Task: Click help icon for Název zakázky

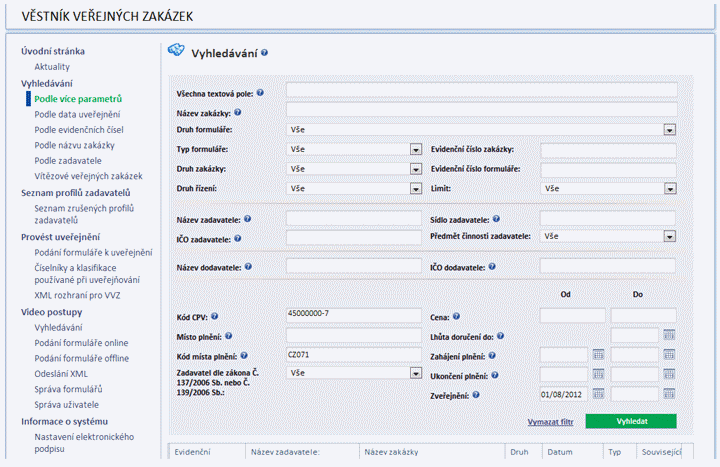Action: (237, 112)
